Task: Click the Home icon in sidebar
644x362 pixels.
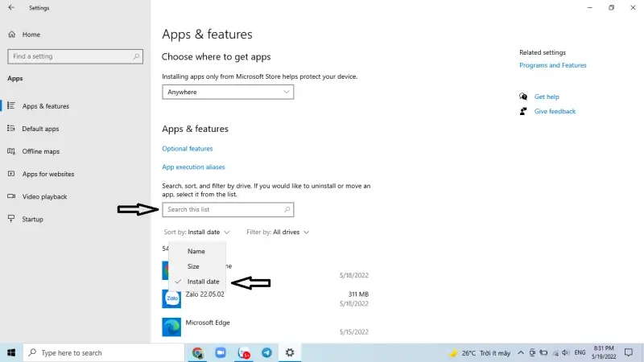Action: tap(12, 35)
